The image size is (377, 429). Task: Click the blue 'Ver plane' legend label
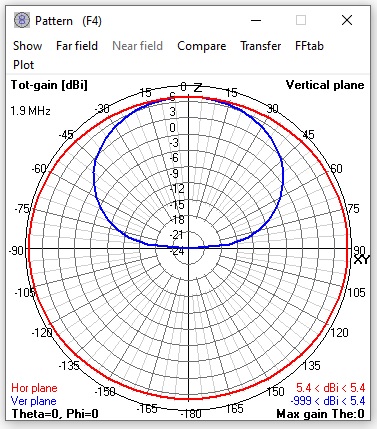click(33, 401)
